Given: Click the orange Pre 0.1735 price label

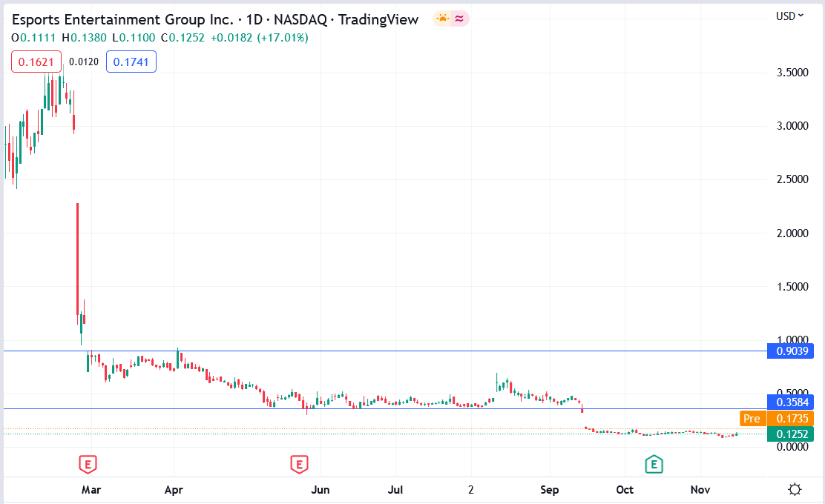Looking at the screenshot, I should pos(777,418).
